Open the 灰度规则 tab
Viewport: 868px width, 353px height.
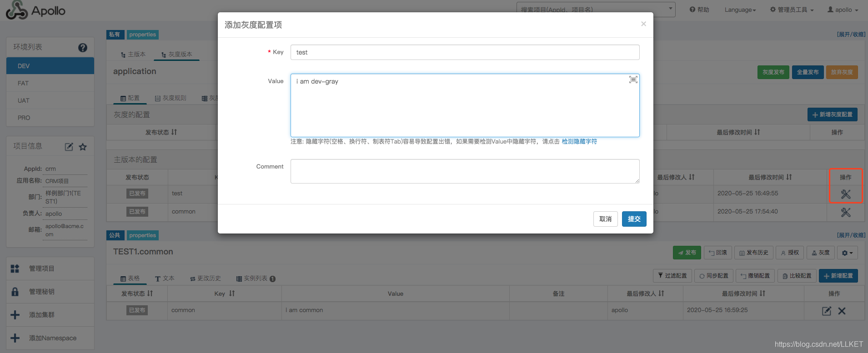[x=171, y=98]
